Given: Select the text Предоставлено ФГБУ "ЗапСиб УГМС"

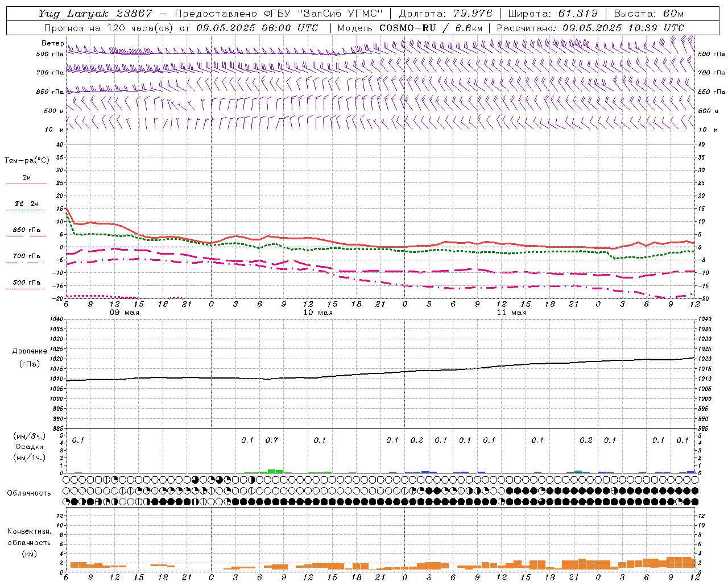Looking at the screenshot, I should [x=279, y=14].
